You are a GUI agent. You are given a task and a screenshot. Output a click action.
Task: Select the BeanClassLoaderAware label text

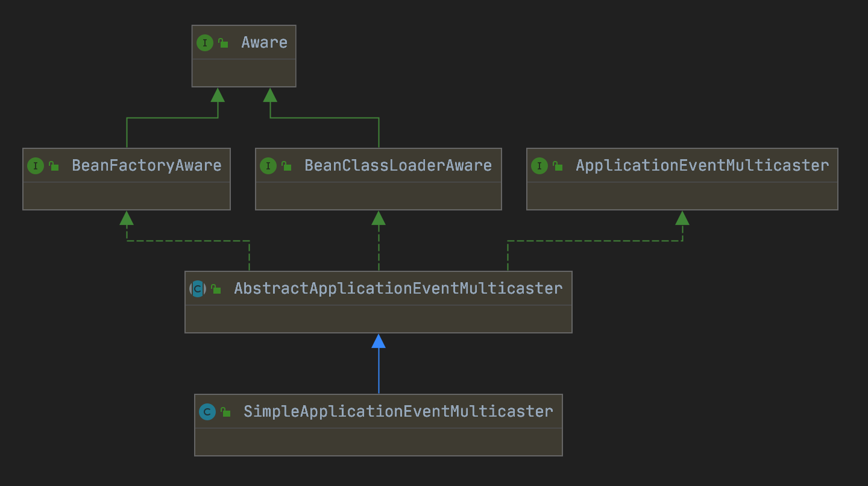(398, 166)
